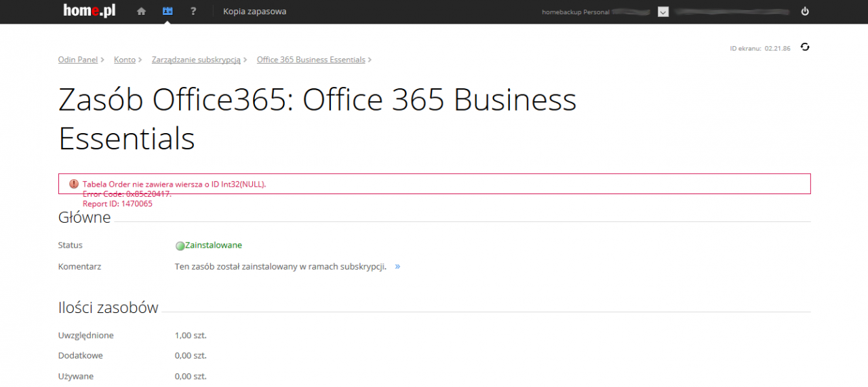This screenshot has width=868, height=387.
Task: Open Zarządzanie subskrypcją breadcrumb
Action: click(x=196, y=60)
